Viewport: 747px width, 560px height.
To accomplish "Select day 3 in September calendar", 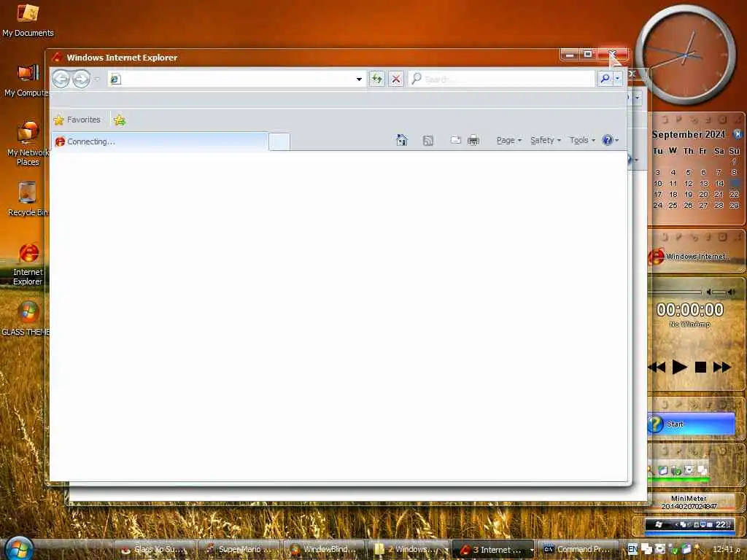I will 657,172.
